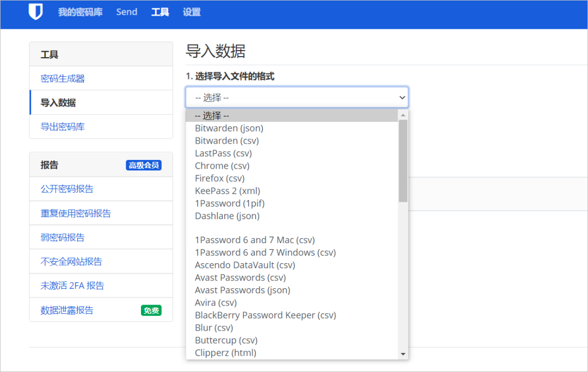The height and width of the screenshot is (372, 588).
Task: Click the dropdown chevron arrow
Action: coord(402,97)
